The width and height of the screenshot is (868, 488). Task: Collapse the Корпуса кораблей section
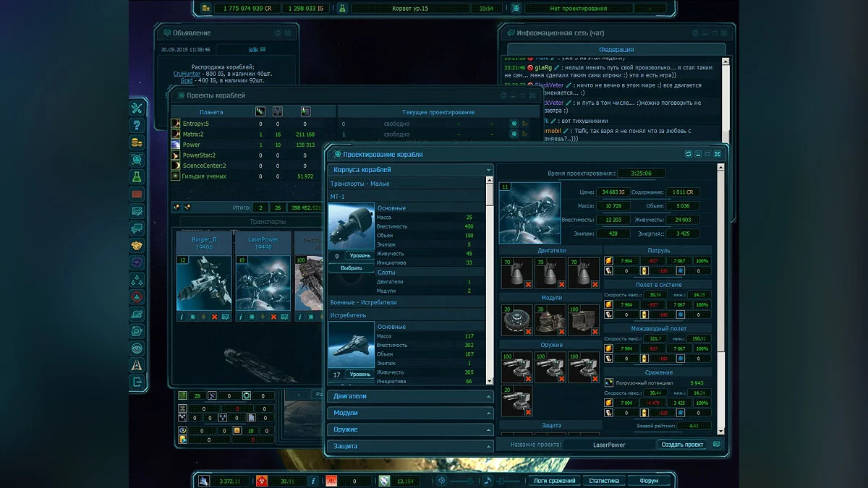[411, 170]
